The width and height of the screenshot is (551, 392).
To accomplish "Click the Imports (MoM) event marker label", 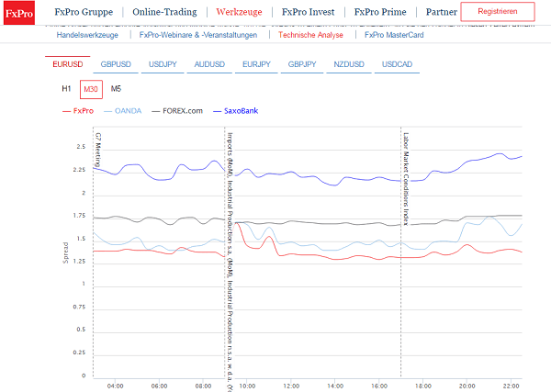I will coord(231,262).
